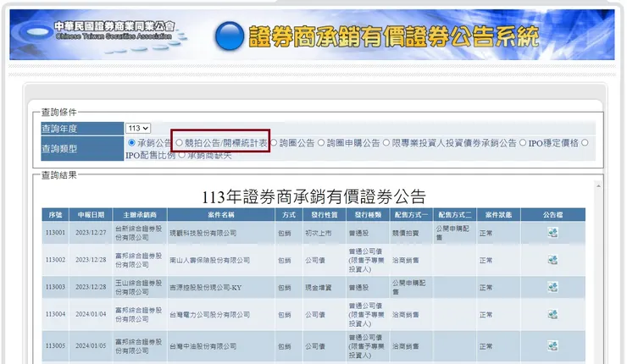Click the 配售方式一 column header
Image resolution: width=627 pixels, height=364 pixels.
(411, 214)
